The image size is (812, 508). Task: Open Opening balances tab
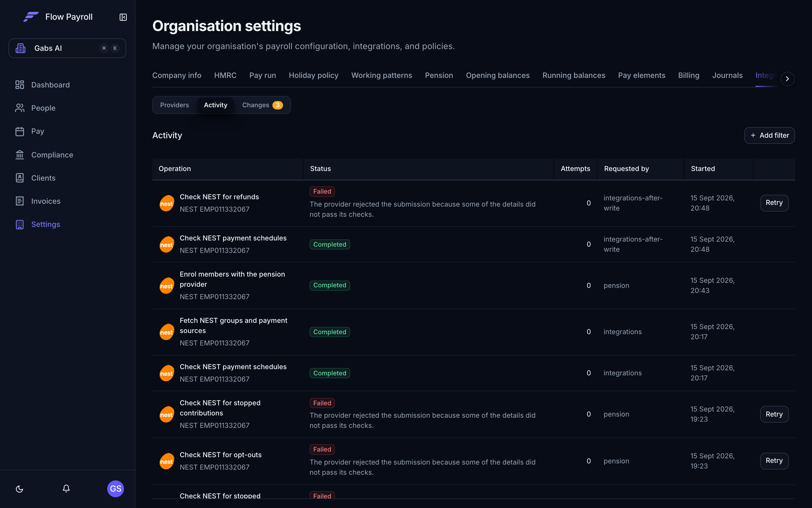[x=498, y=75]
